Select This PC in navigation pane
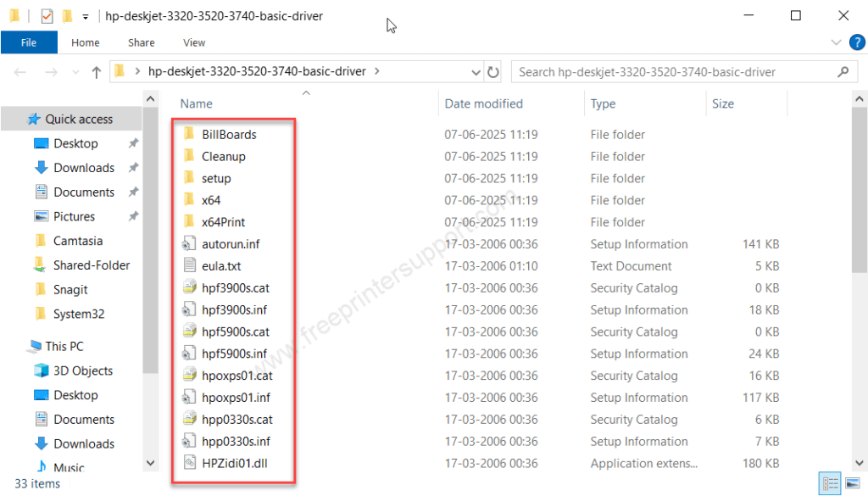This screenshot has height=496, width=868. [x=64, y=347]
